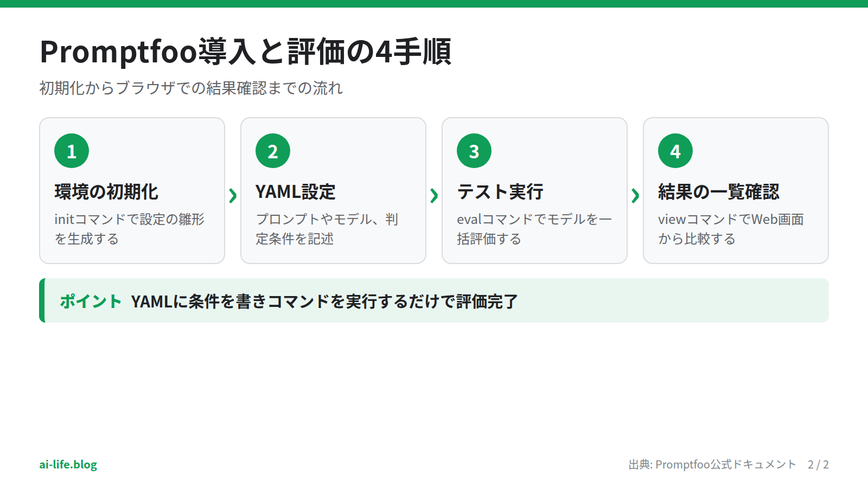This screenshot has width=868, height=488.
Task: Click the text evalコマンドでモデルを一括評価する
Action: point(534,229)
